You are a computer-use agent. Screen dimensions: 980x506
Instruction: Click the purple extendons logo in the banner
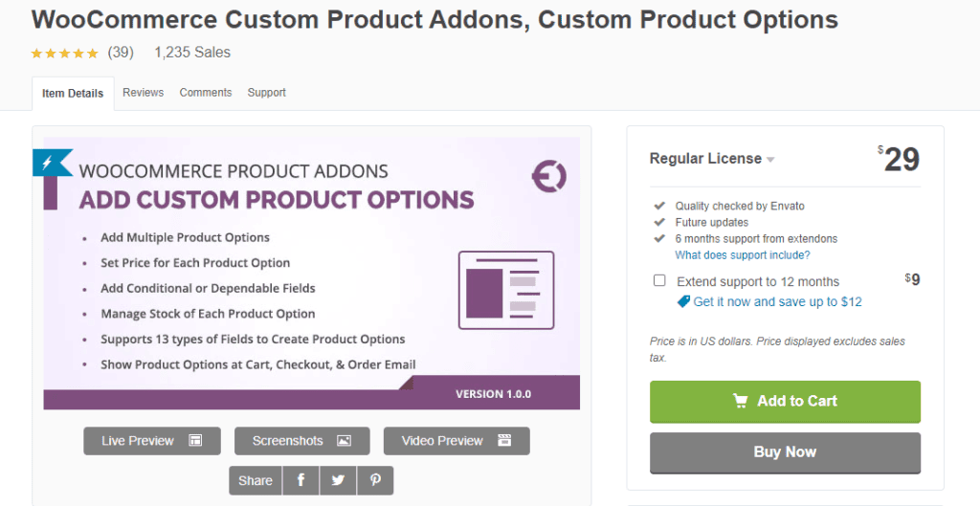click(548, 175)
